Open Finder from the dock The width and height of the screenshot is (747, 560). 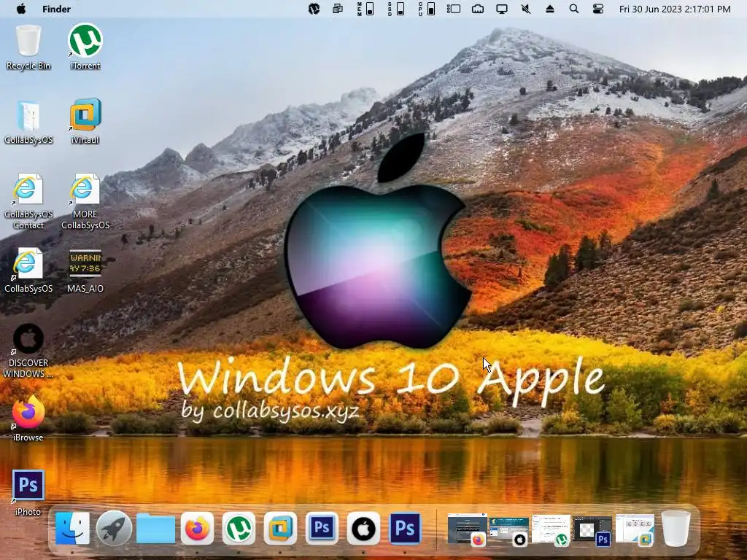pos(72,528)
